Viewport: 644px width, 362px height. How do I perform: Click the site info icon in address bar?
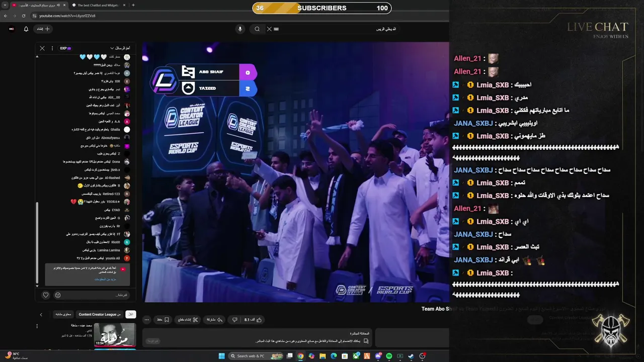click(34, 16)
